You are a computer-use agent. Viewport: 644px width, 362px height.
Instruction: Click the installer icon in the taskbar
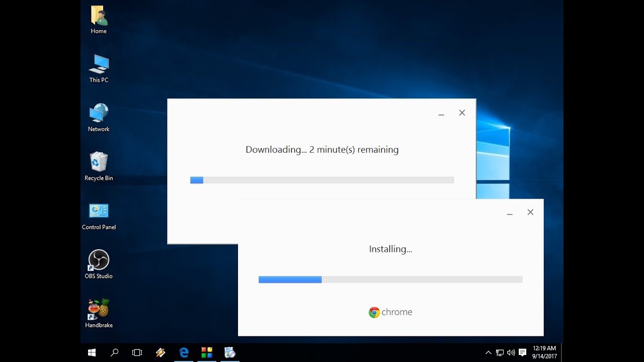point(230,352)
